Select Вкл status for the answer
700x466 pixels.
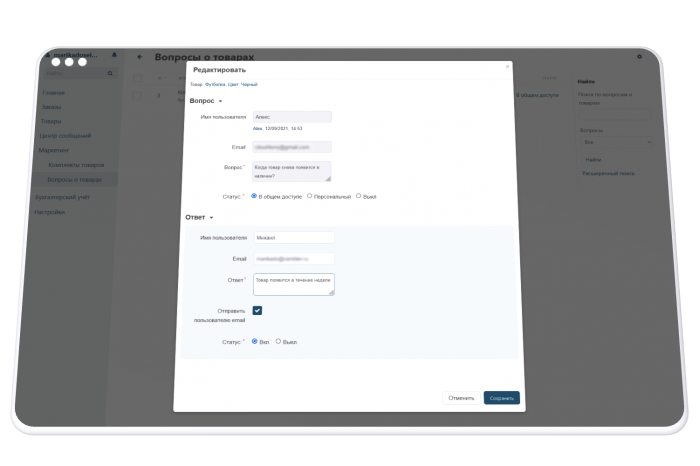click(254, 341)
